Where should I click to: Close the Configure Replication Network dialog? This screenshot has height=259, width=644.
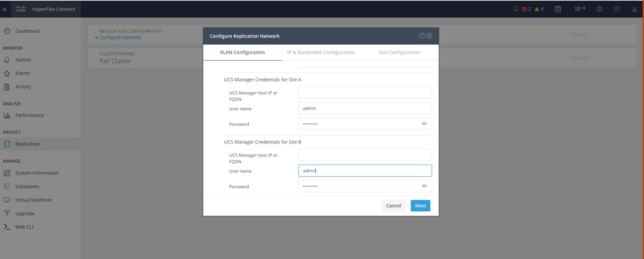[429, 36]
